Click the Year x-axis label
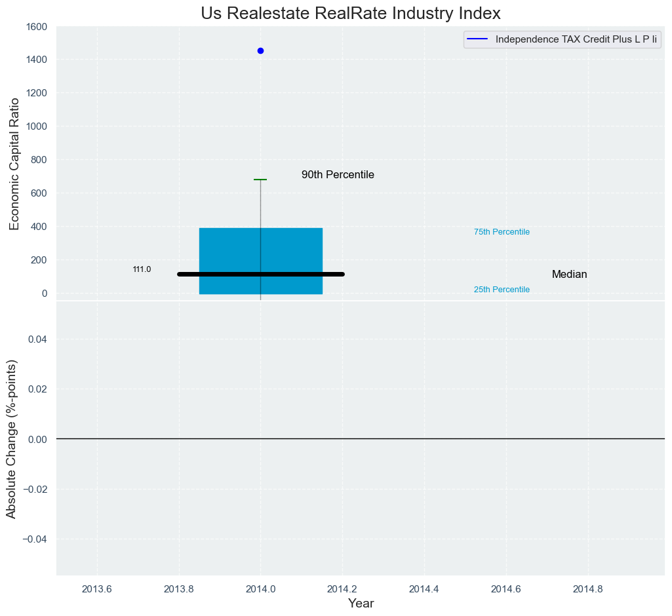The image size is (672, 616). coord(361,604)
